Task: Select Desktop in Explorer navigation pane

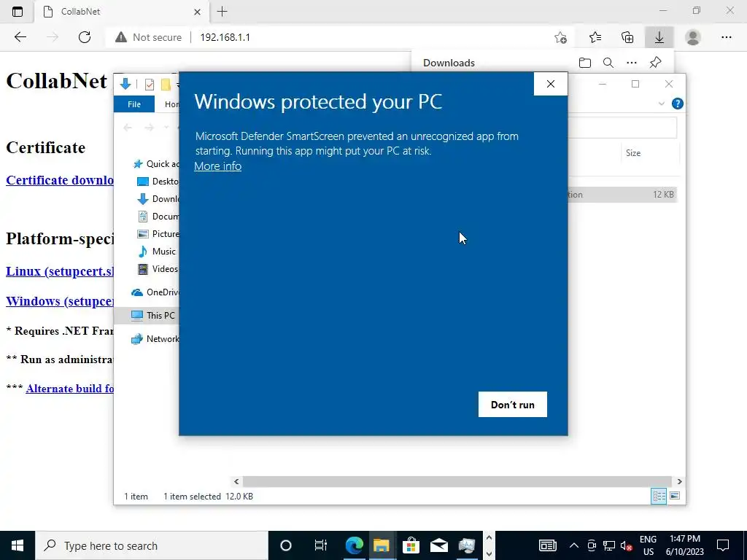Action: [x=158, y=182]
